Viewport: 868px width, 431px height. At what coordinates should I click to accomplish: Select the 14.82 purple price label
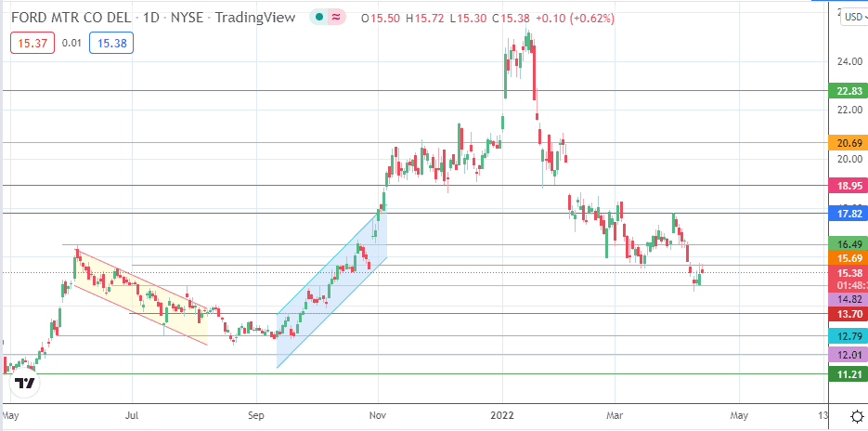(x=849, y=299)
